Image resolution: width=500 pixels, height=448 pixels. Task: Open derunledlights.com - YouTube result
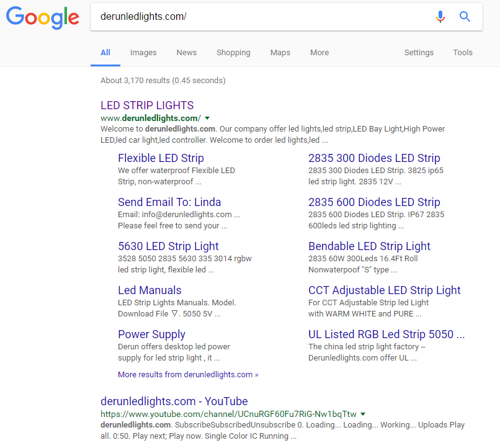pos(174,401)
